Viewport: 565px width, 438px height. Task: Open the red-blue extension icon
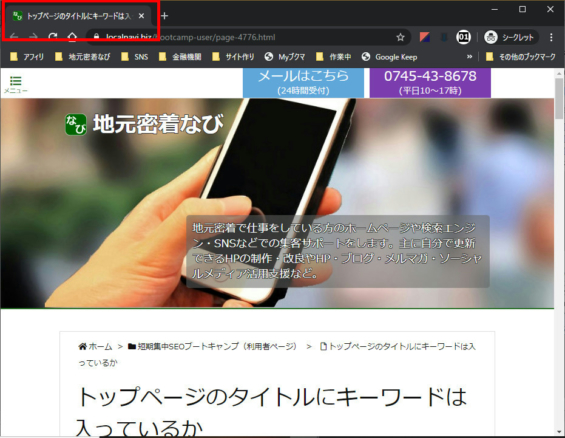pos(425,37)
